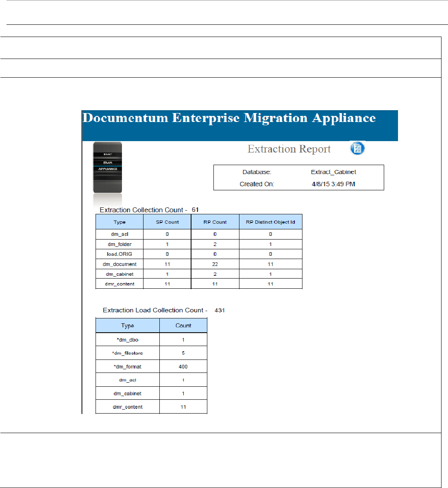Viewport: 448px width, 488px height.
Task: Select the Documentum Enterprise Migration Appliance title
Action: pyautogui.click(x=229, y=118)
